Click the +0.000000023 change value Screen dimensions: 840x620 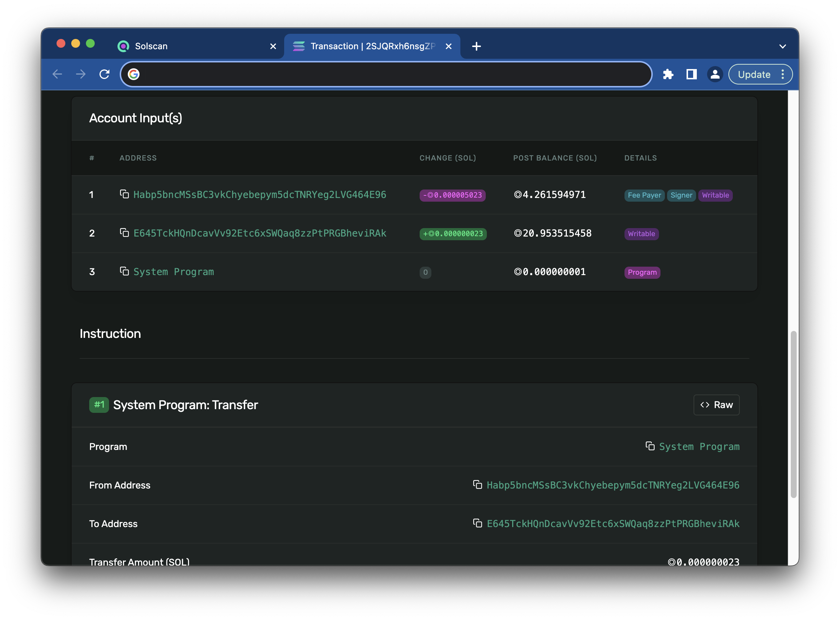453,234
